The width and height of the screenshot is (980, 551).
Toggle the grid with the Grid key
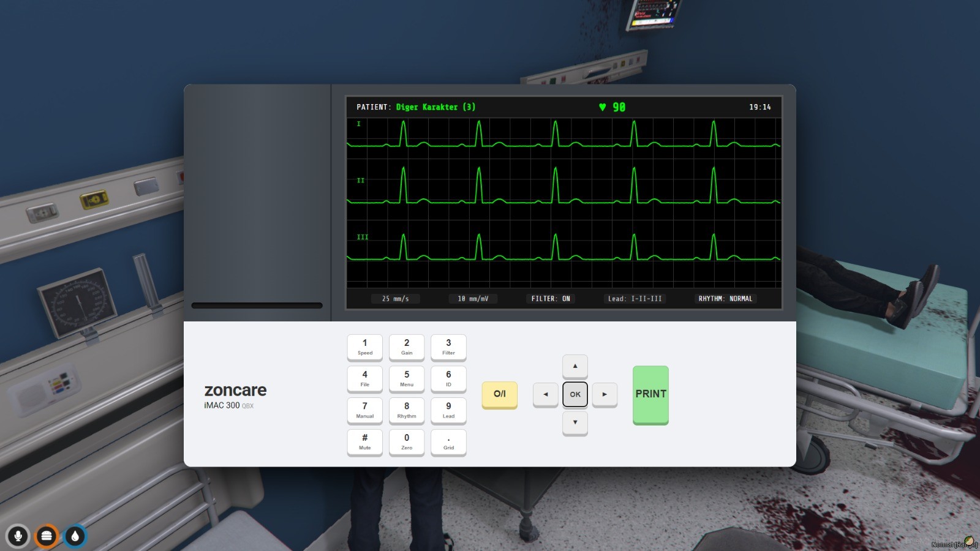[448, 441]
